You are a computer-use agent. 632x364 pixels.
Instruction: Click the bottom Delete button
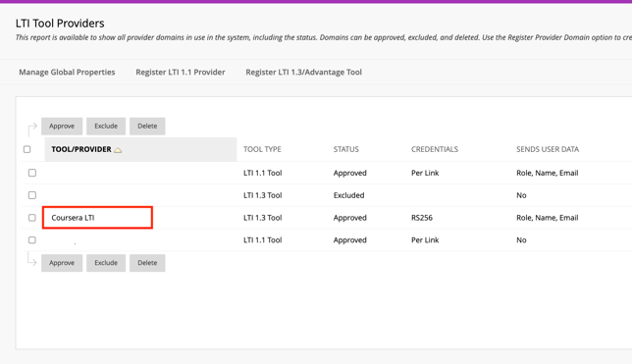tap(147, 263)
